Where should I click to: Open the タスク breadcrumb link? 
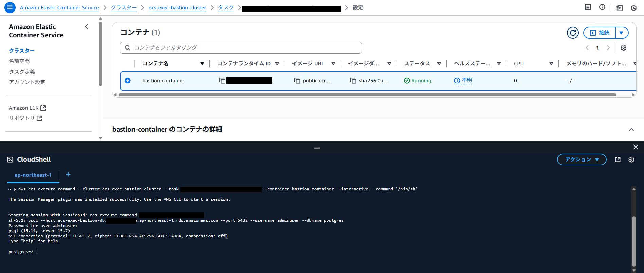(226, 8)
